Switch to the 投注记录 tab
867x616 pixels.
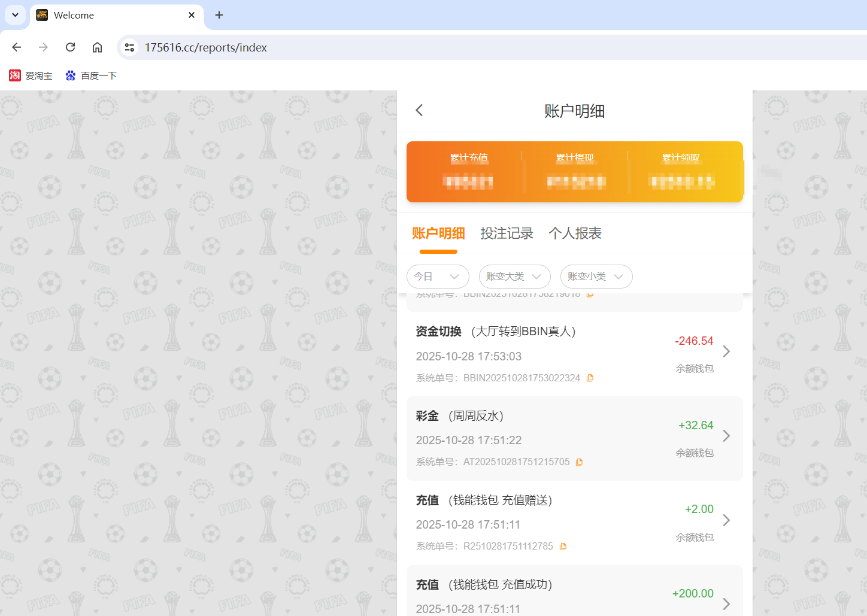point(507,233)
